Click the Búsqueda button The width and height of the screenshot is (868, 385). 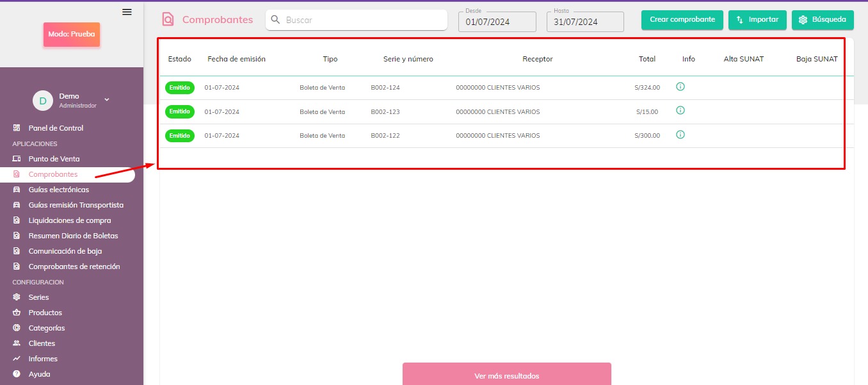(x=822, y=20)
